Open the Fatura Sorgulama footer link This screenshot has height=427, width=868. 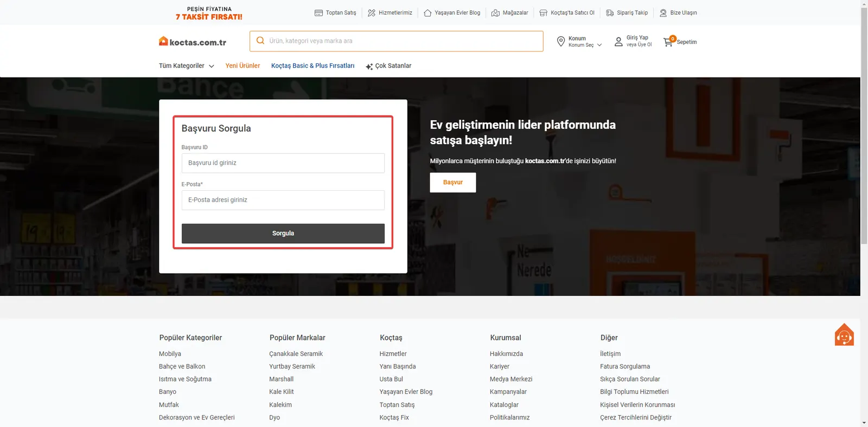625,366
